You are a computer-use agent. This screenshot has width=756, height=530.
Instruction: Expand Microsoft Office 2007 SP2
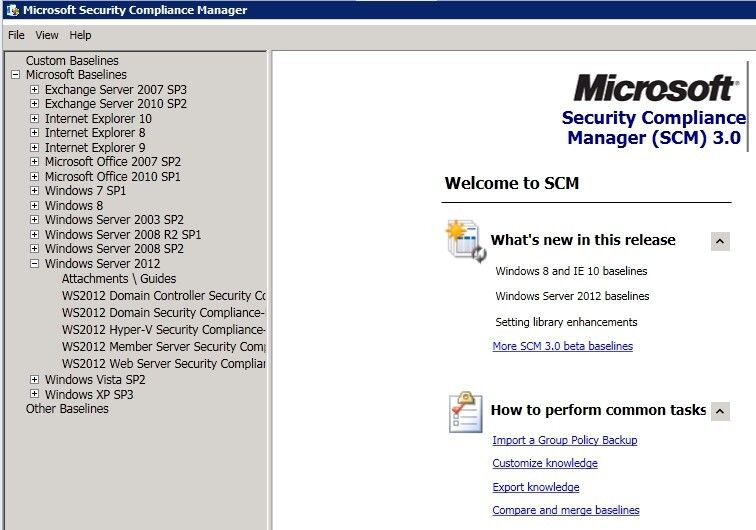click(34, 162)
